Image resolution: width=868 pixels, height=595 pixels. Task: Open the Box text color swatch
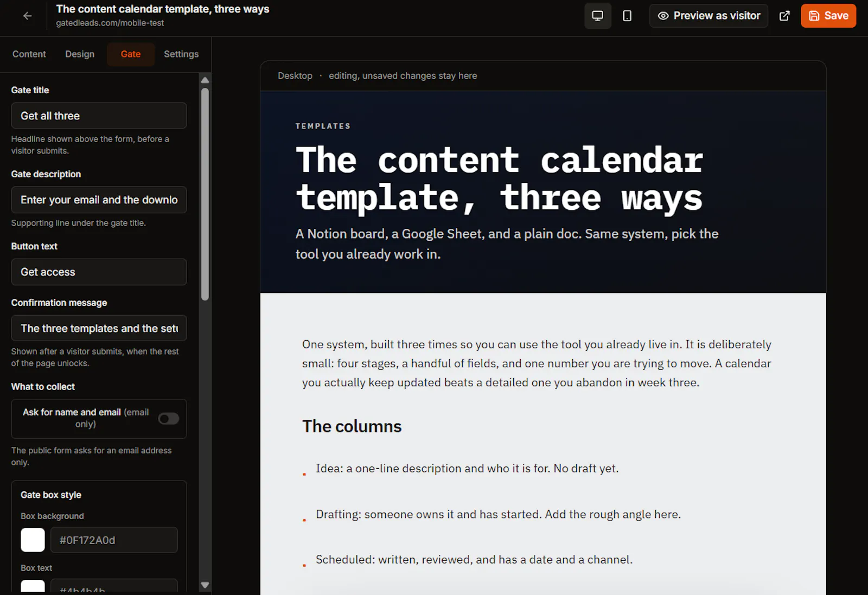point(33,586)
